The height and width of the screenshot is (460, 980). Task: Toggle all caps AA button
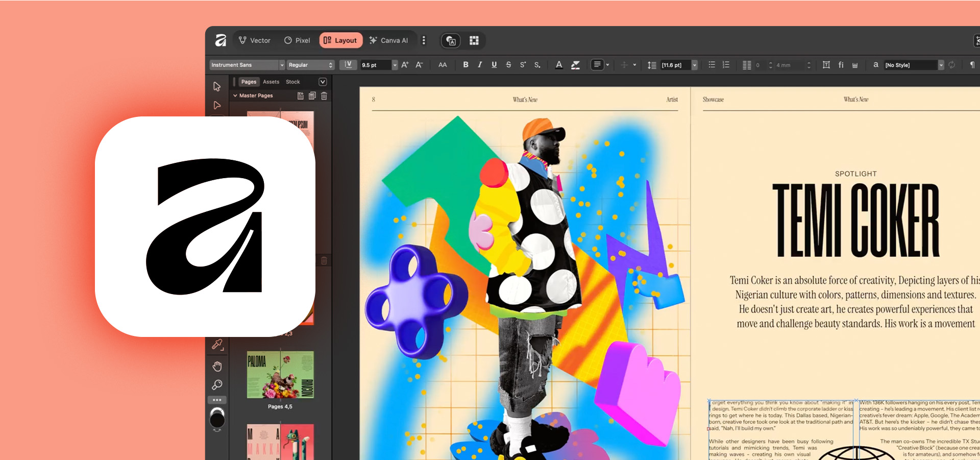point(443,65)
